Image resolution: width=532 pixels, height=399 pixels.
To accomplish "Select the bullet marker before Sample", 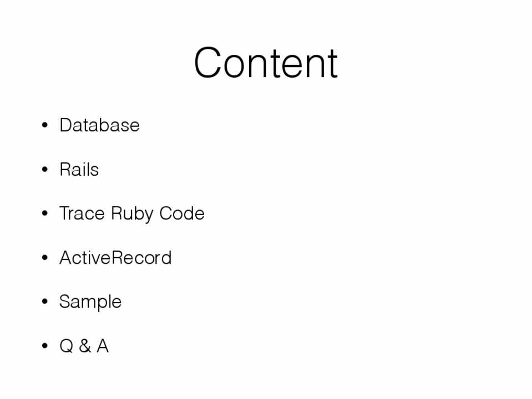I will point(44,302).
